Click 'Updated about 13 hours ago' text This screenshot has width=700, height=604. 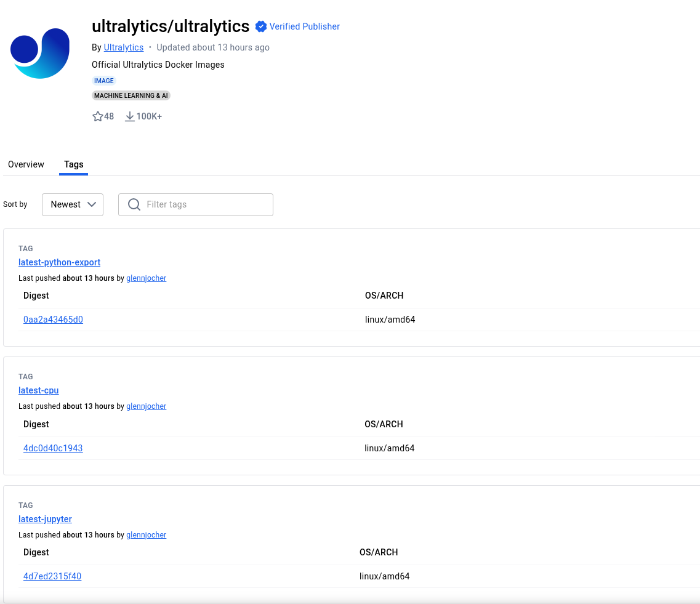(x=213, y=47)
